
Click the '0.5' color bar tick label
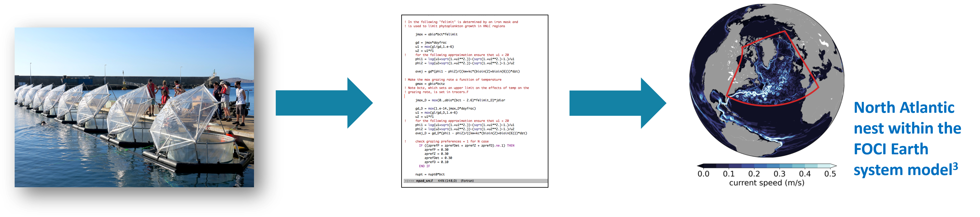coord(830,174)
